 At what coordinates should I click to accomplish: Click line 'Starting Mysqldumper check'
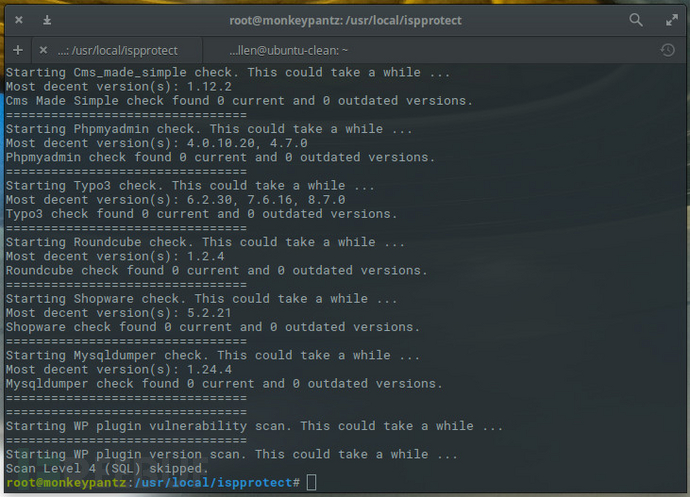coord(213,355)
